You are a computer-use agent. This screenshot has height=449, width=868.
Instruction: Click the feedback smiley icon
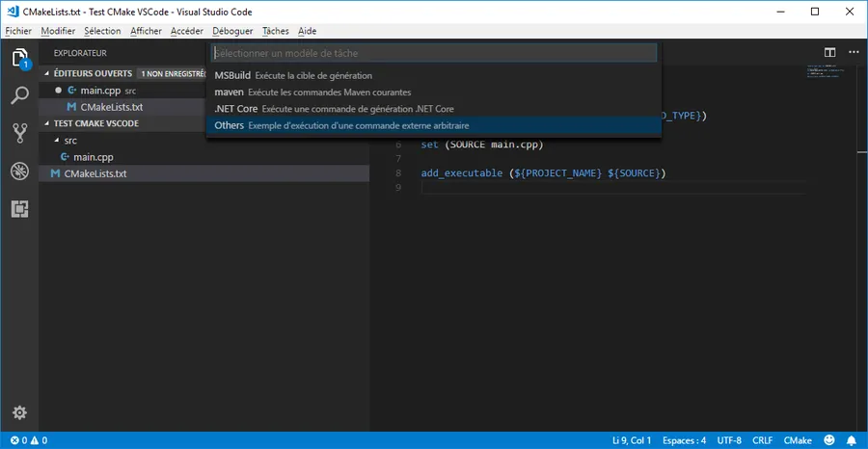point(829,440)
